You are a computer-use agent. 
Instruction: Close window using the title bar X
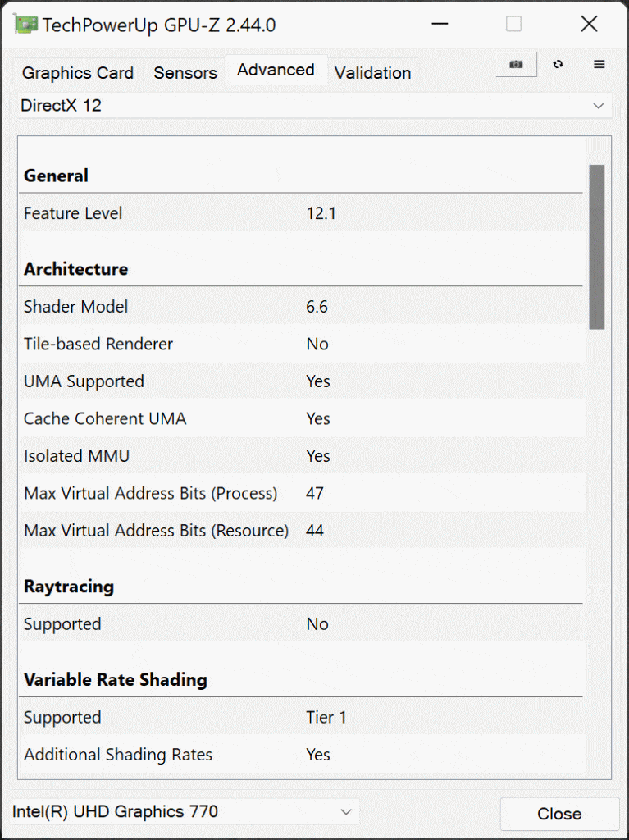(589, 24)
